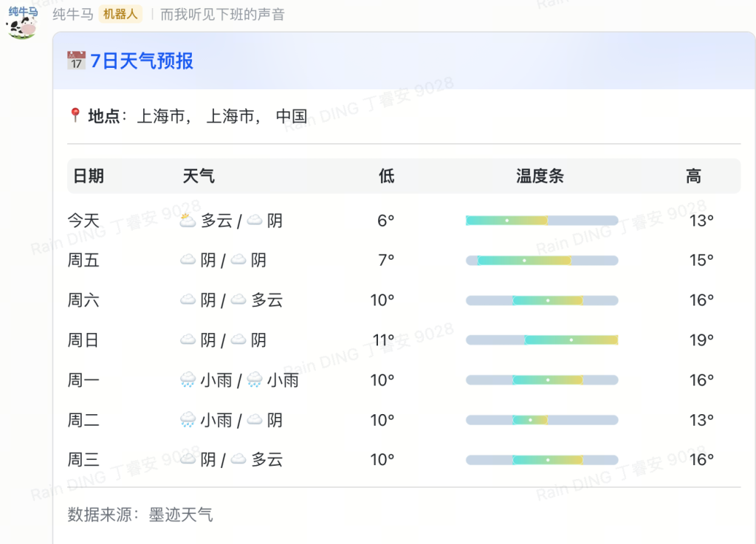Click the temperature bar for 周日

[542, 340]
